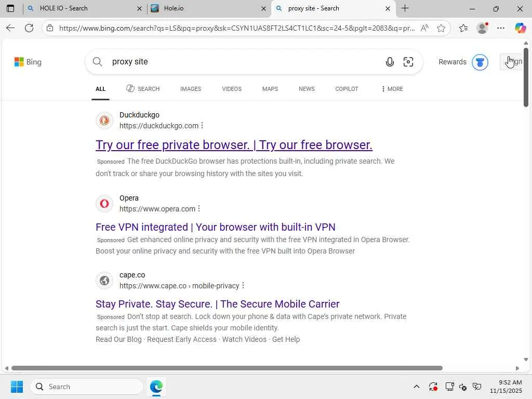Viewport: 532px width, 399px height.
Task: Open the clock showing 9:52 AM
Action: (x=506, y=387)
